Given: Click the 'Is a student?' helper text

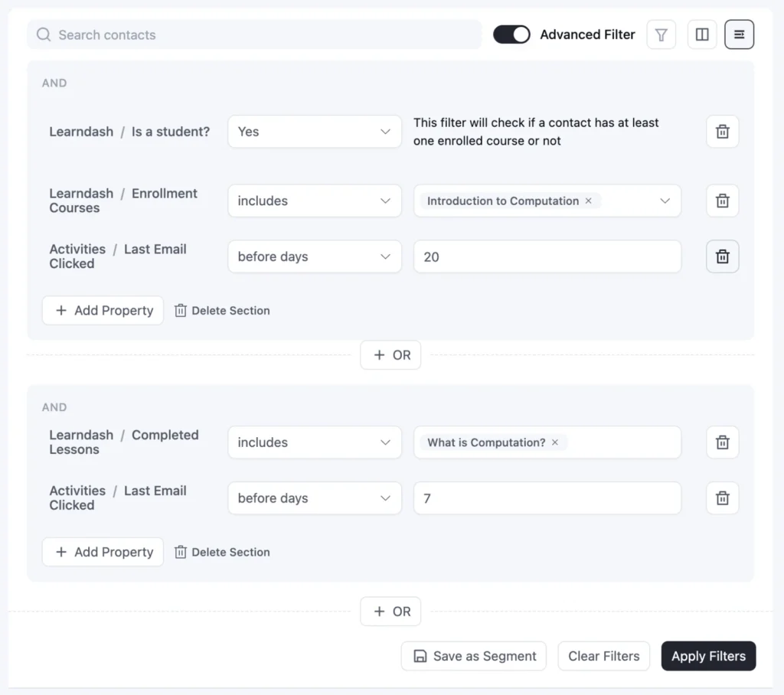Looking at the screenshot, I should click(536, 132).
